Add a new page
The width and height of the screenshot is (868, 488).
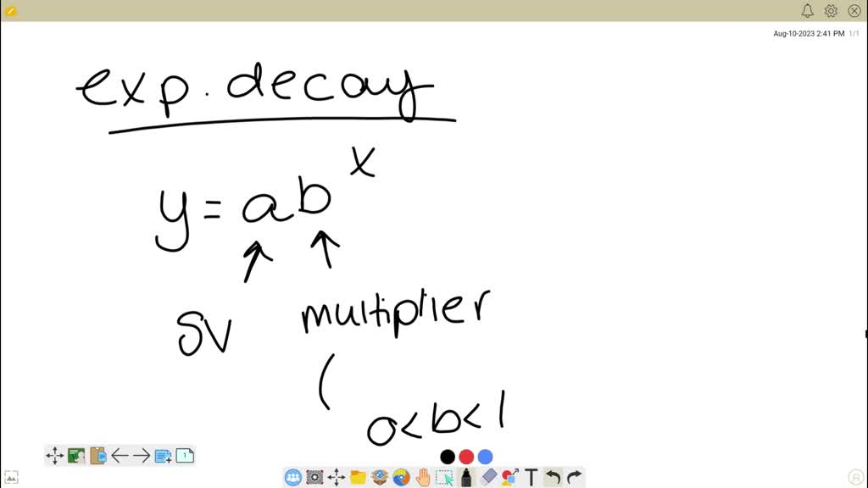click(x=161, y=455)
